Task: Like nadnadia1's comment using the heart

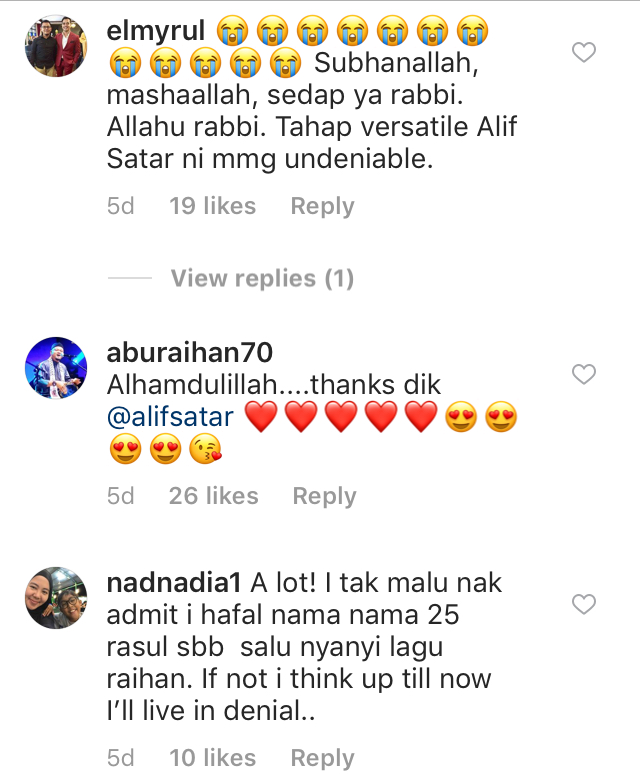Action: click(x=584, y=604)
